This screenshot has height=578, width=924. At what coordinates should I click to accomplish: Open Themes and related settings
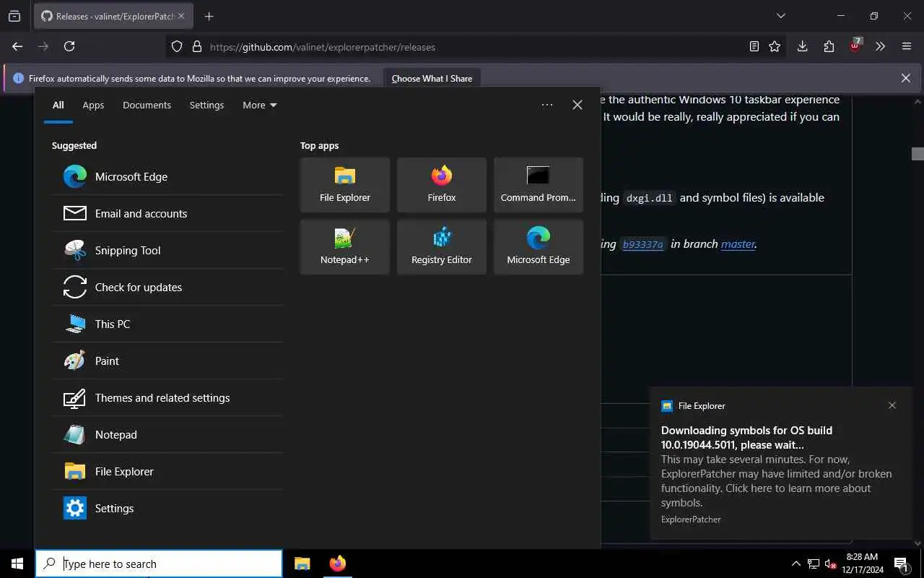click(x=167, y=397)
